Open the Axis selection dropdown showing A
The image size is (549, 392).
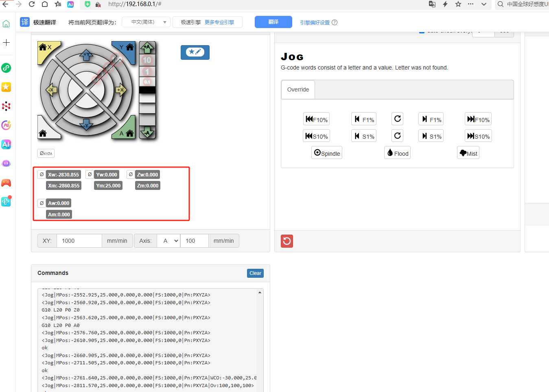[x=168, y=240]
